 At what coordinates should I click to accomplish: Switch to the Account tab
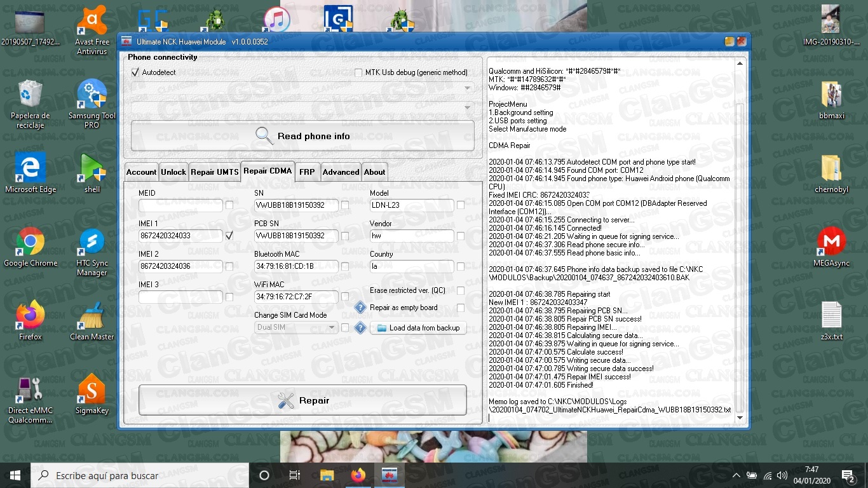pos(141,172)
